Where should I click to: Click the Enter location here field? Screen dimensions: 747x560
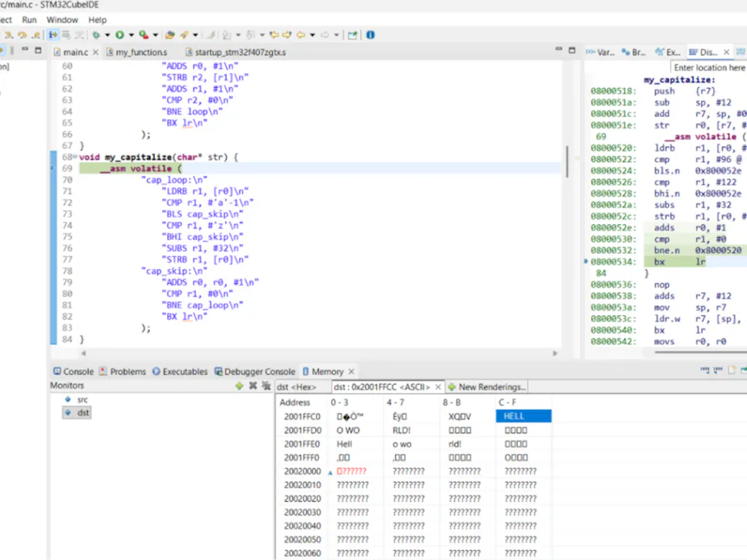(x=709, y=68)
